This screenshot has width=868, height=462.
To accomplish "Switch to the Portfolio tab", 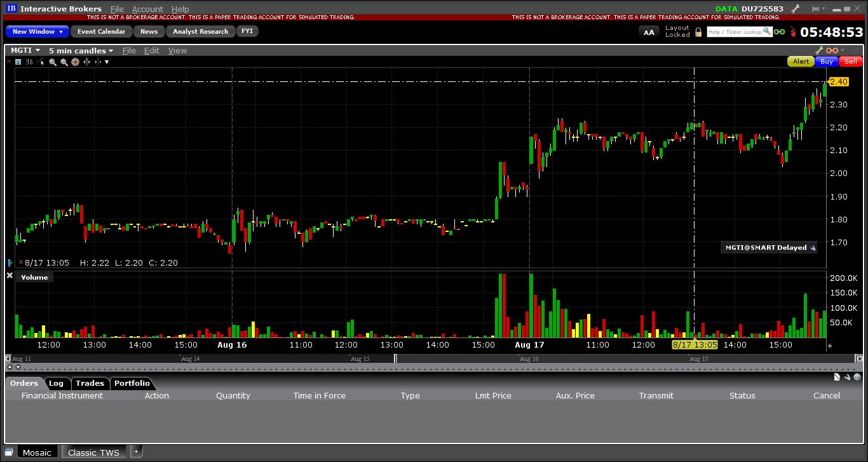I will click(132, 383).
